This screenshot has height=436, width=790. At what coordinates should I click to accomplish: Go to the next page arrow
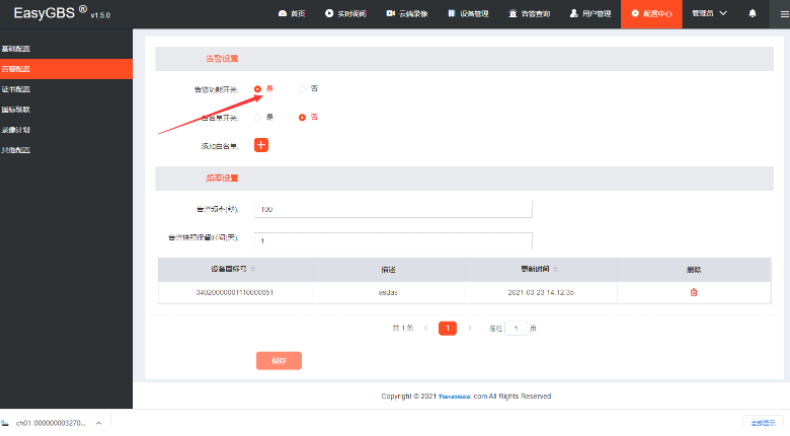(470, 328)
